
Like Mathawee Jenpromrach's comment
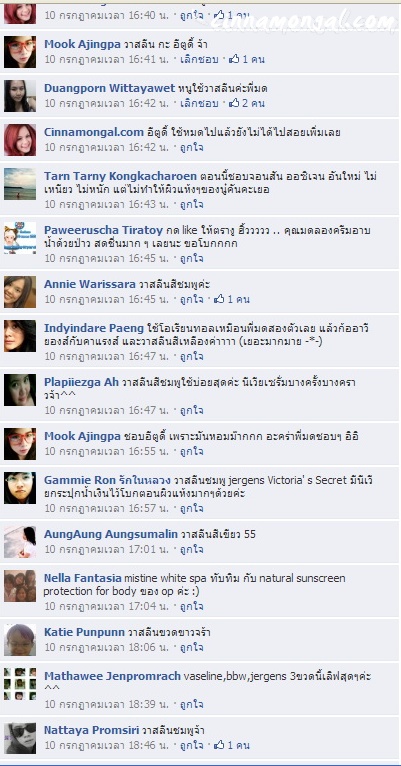point(191,704)
